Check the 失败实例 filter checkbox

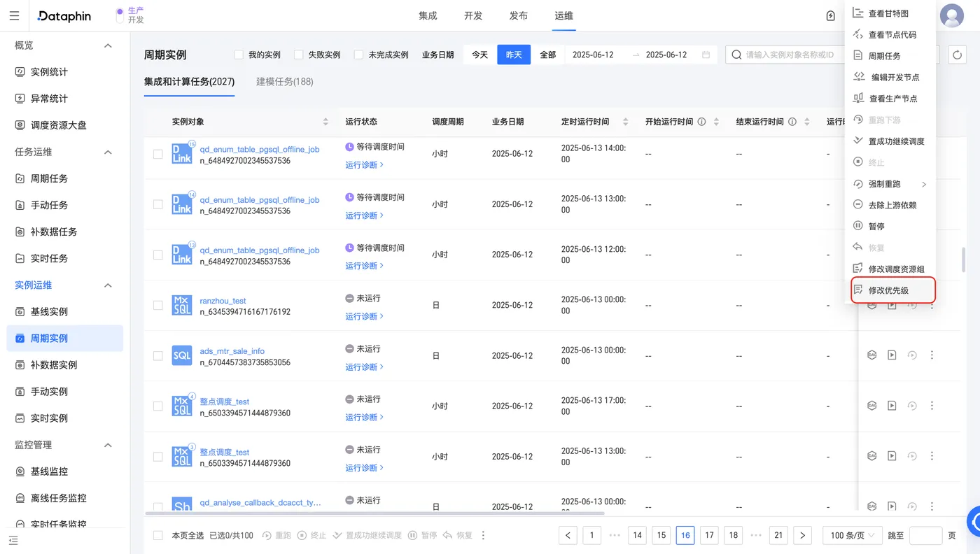click(299, 55)
